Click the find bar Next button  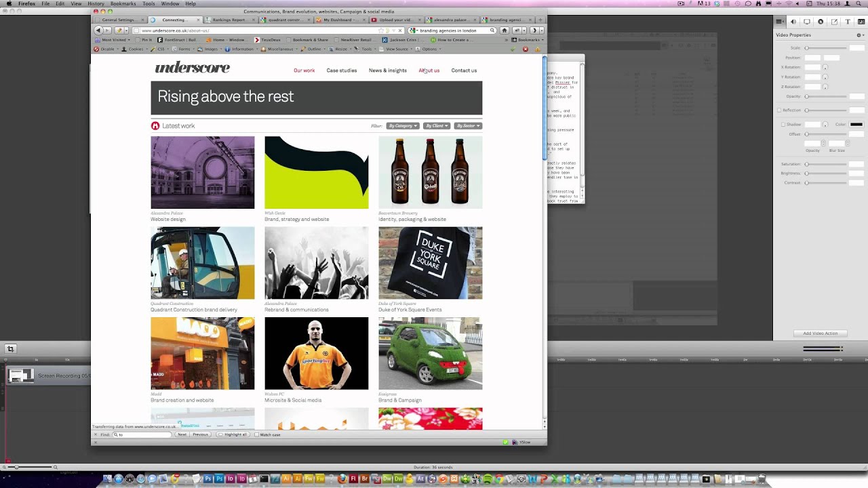(182, 434)
